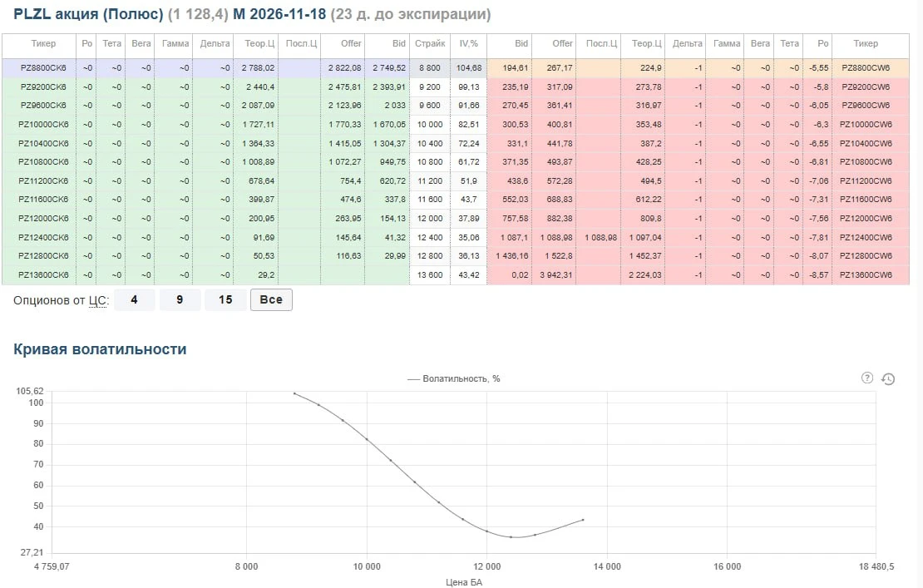The image size is (923, 588).
Task: Select the 9 strikes from ЦС filter
Action: (180, 299)
